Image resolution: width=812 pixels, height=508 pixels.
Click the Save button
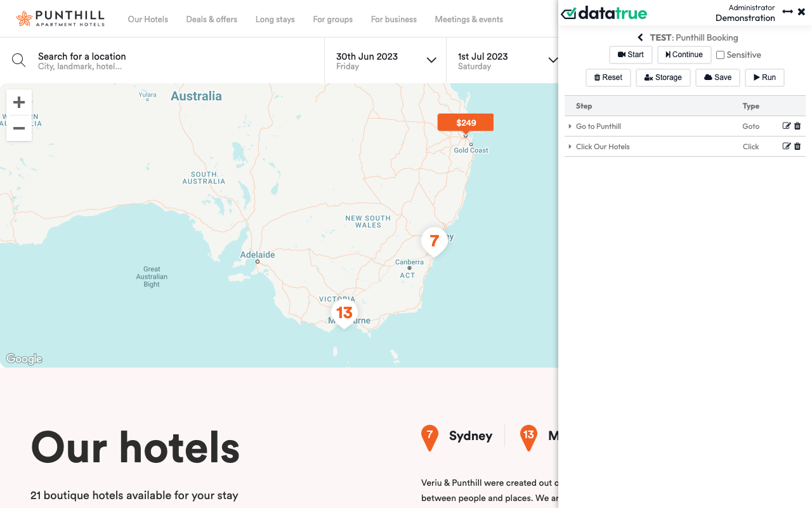pos(717,77)
